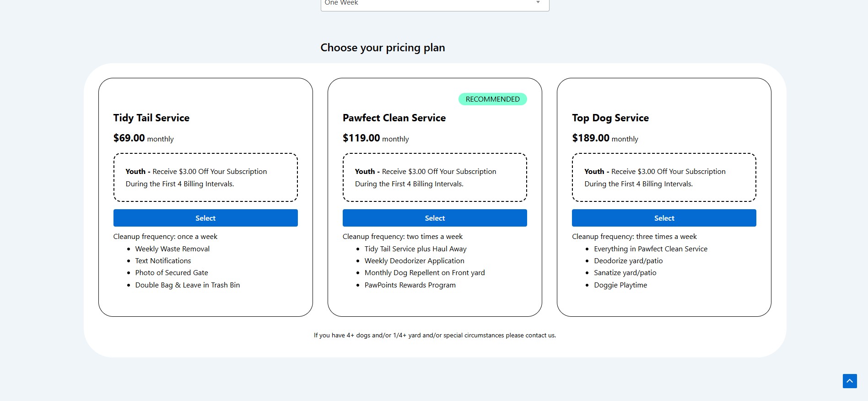Click Youth discount box in Tidy Tail card
The image size is (868, 401).
[x=205, y=178]
